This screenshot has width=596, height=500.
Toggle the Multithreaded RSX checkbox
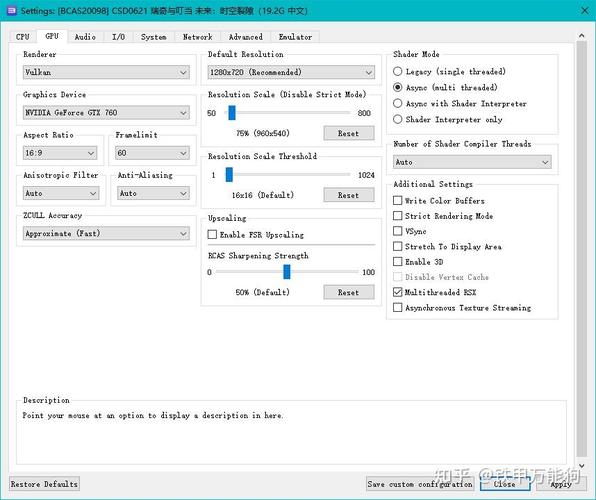pos(398,292)
